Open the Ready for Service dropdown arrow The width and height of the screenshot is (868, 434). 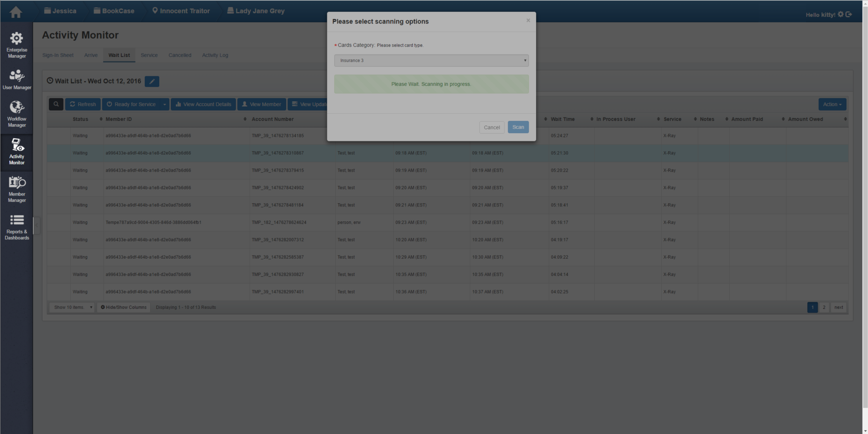pos(165,104)
